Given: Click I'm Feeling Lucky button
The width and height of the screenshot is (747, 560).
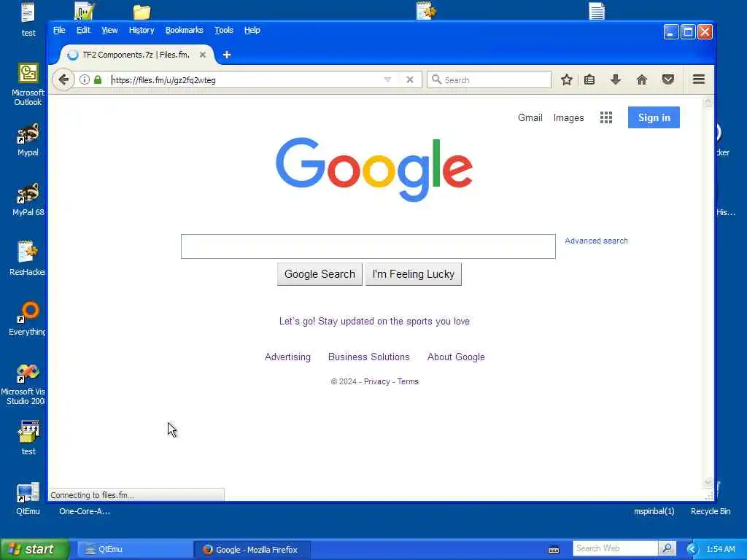Looking at the screenshot, I should pyautogui.click(x=413, y=274).
